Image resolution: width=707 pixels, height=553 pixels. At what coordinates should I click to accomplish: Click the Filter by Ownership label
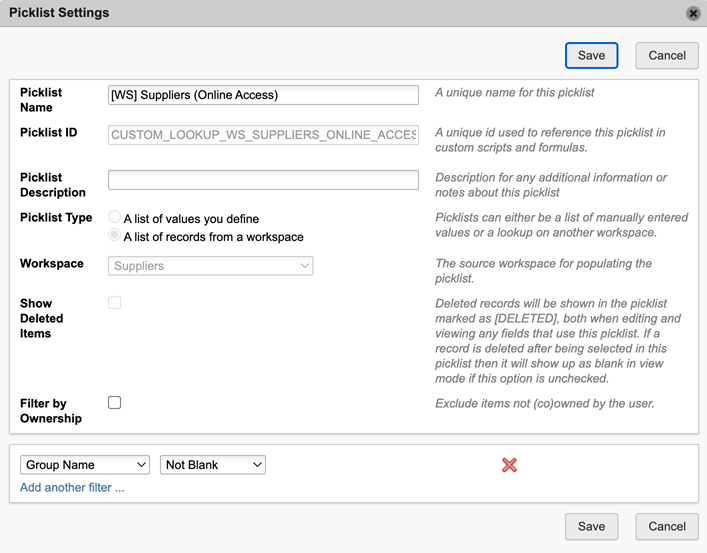click(51, 411)
